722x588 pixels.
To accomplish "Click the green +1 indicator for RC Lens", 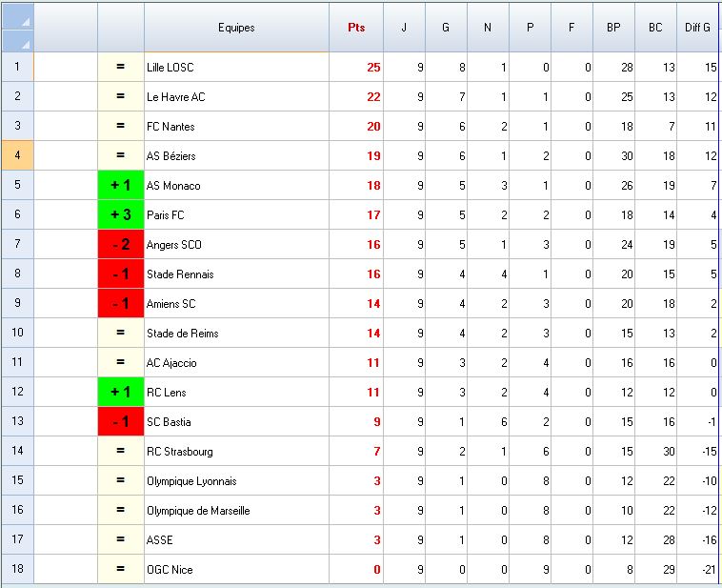I will [121, 393].
